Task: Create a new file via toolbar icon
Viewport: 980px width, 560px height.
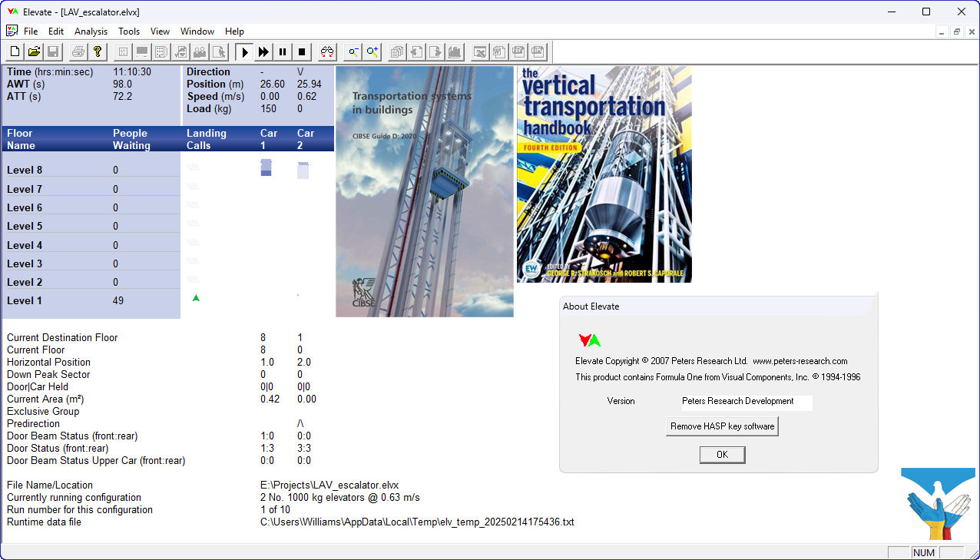Action: 15,51
